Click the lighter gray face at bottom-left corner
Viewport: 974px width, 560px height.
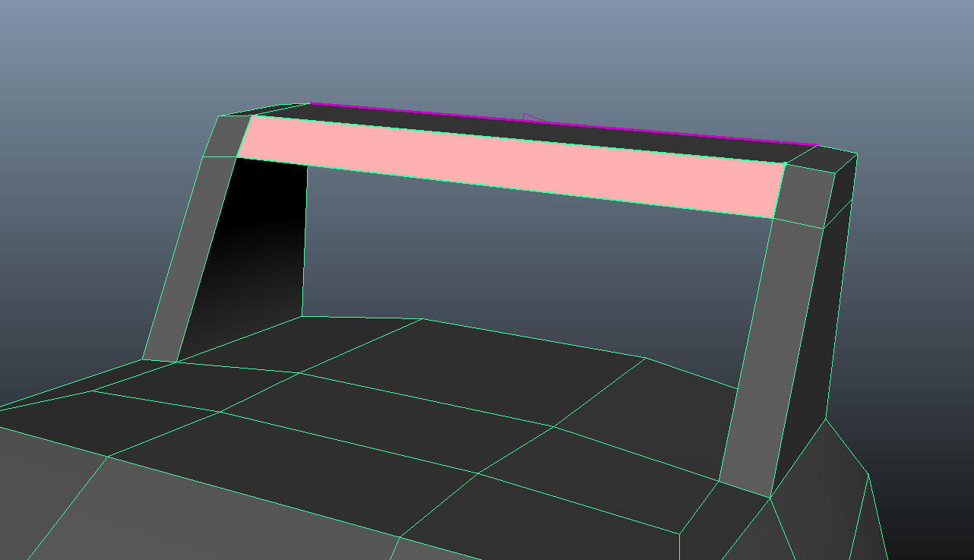tap(46, 501)
